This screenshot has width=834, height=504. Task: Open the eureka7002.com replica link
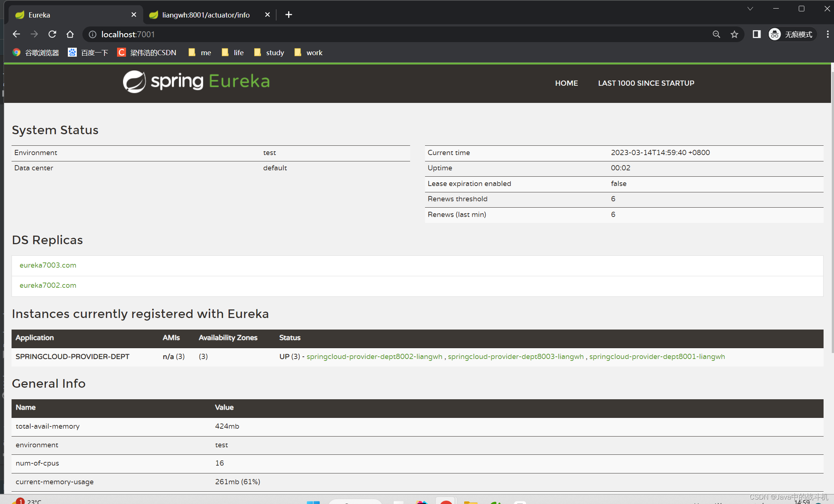48,285
